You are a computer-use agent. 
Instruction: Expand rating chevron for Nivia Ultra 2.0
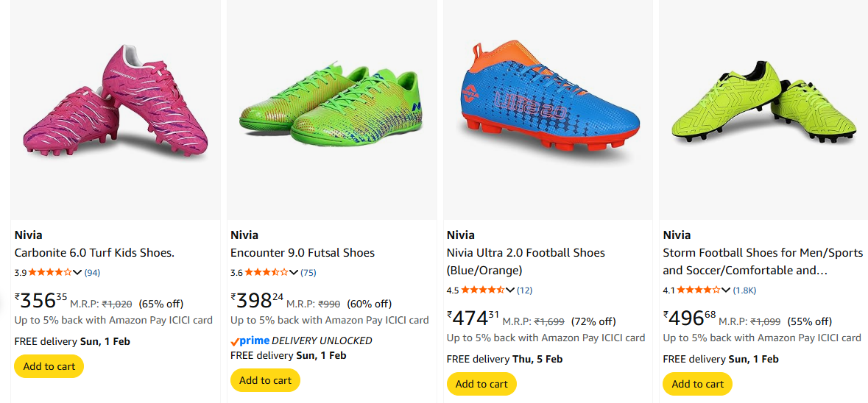point(510,290)
